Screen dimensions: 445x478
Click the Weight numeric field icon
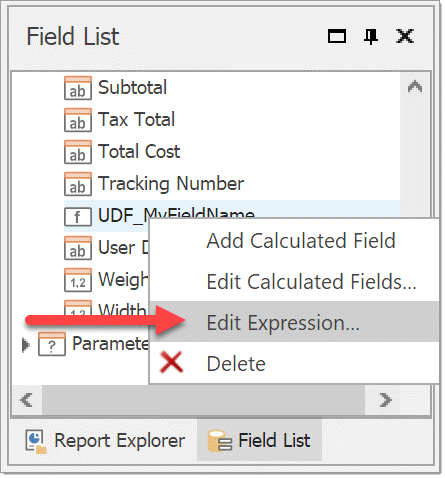(78, 280)
